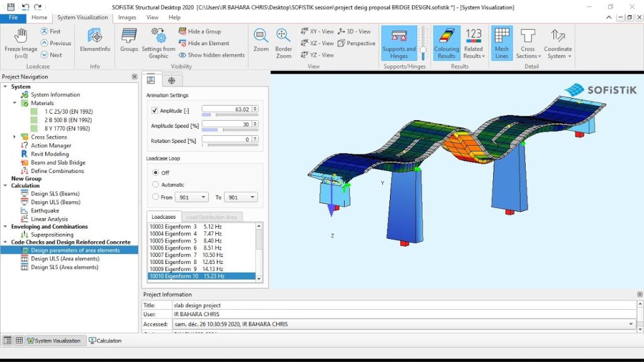Click Hide an Element
The image size is (644, 362).
point(204,43)
